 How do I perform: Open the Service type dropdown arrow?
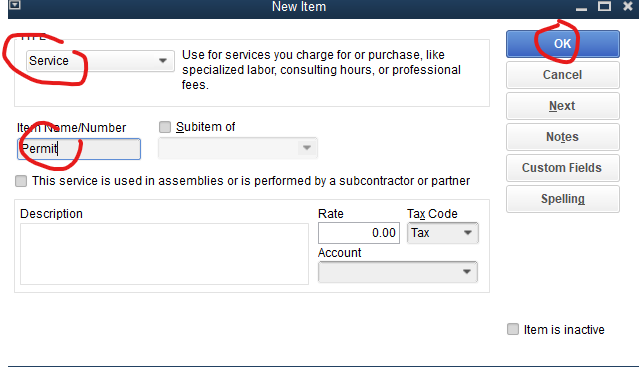pos(163,61)
